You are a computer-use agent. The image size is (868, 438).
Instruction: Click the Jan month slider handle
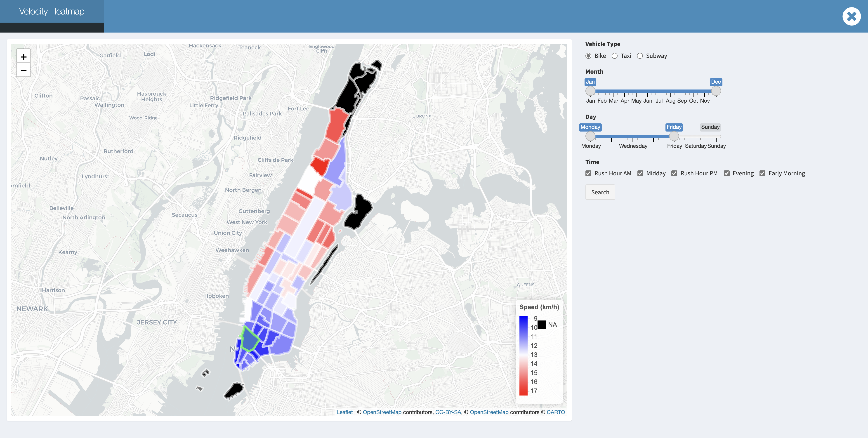[590, 91]
